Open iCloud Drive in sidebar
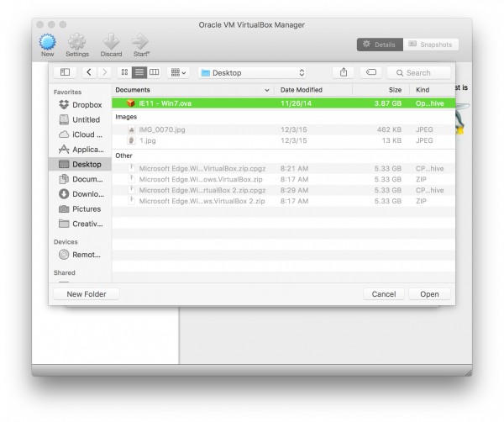The width and height of the screenshot is (504, 422). (x=81, y=135)
